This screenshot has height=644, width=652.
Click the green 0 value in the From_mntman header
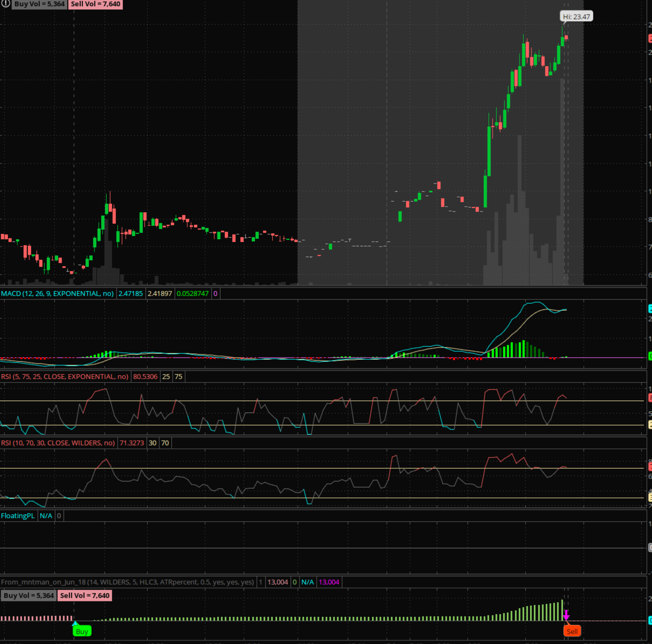pyautogui.click(x=295, y=582)
